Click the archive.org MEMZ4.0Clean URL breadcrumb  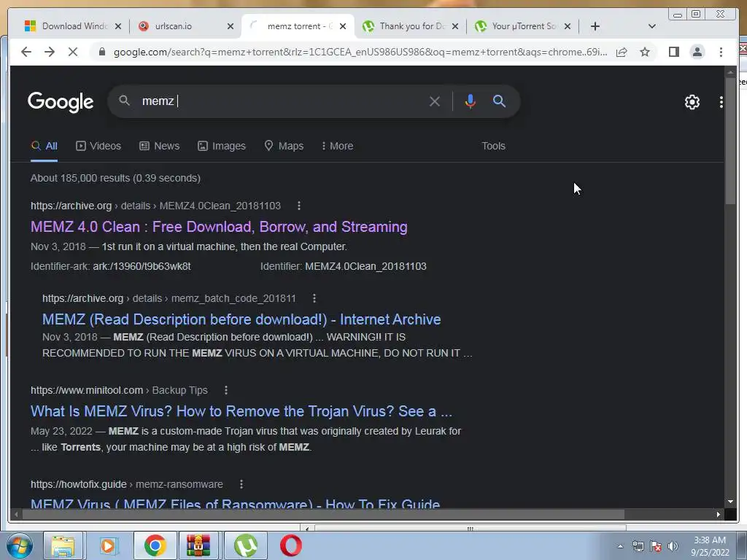156,206
